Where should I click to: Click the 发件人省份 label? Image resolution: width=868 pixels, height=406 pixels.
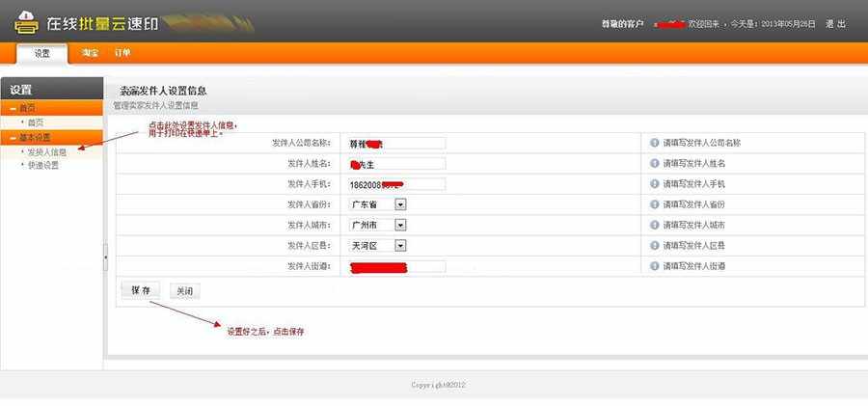click(309, 204)
